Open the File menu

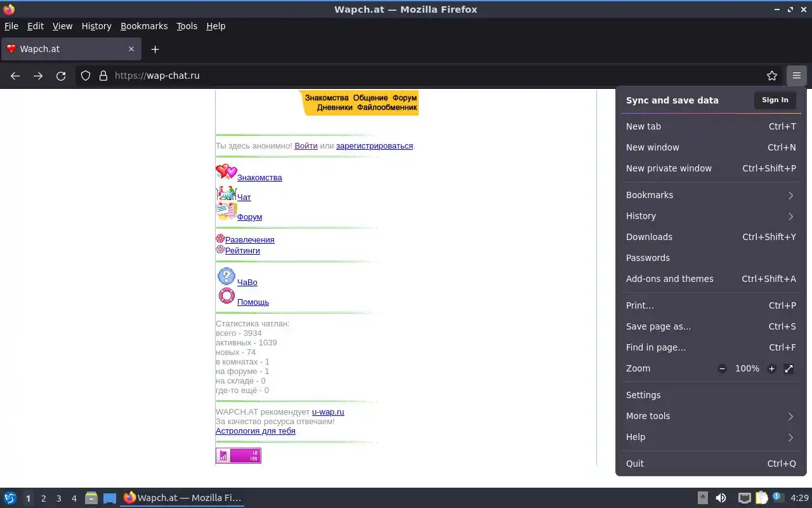coord(11,26)
